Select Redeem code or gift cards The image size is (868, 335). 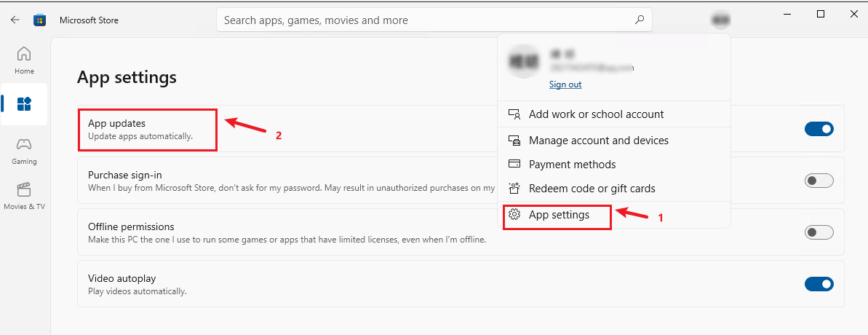(x=614, y=189)
